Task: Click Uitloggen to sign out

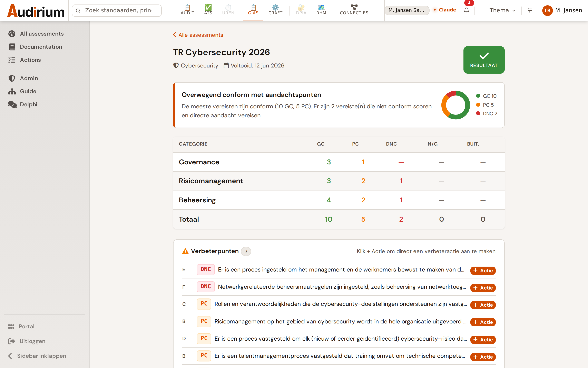Action: (27, 341)
